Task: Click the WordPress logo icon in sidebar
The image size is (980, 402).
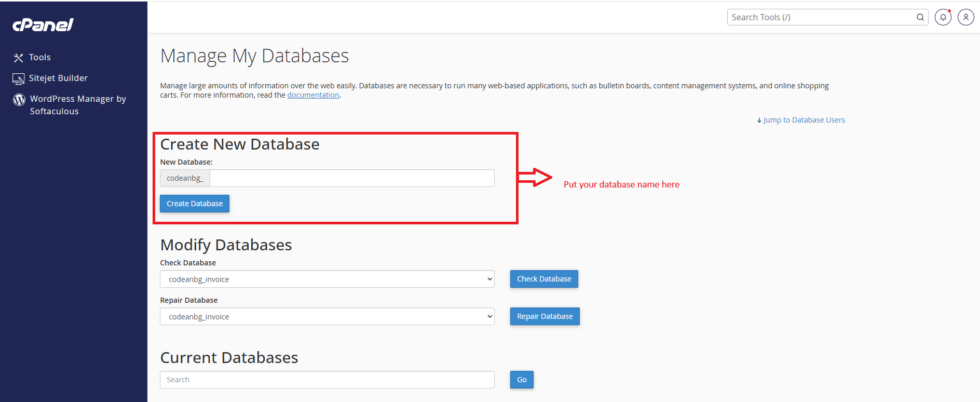Action: [19, 99]
